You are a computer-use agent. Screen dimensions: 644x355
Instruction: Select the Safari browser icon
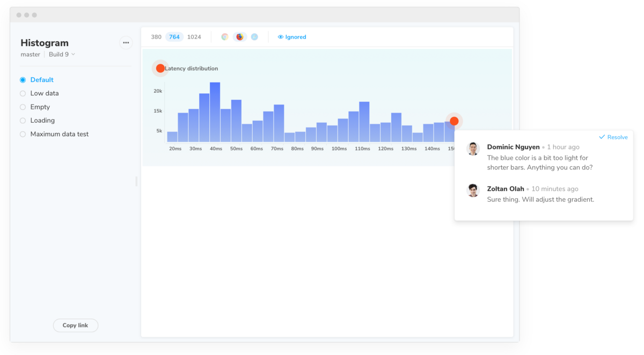click(254, 37)
